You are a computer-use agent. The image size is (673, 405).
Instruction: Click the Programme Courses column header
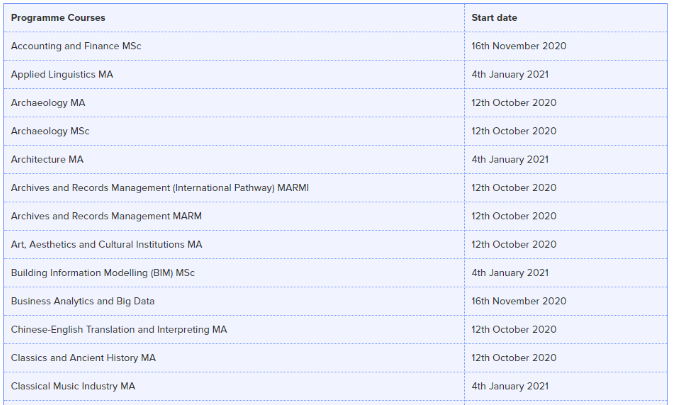point(58,18)
